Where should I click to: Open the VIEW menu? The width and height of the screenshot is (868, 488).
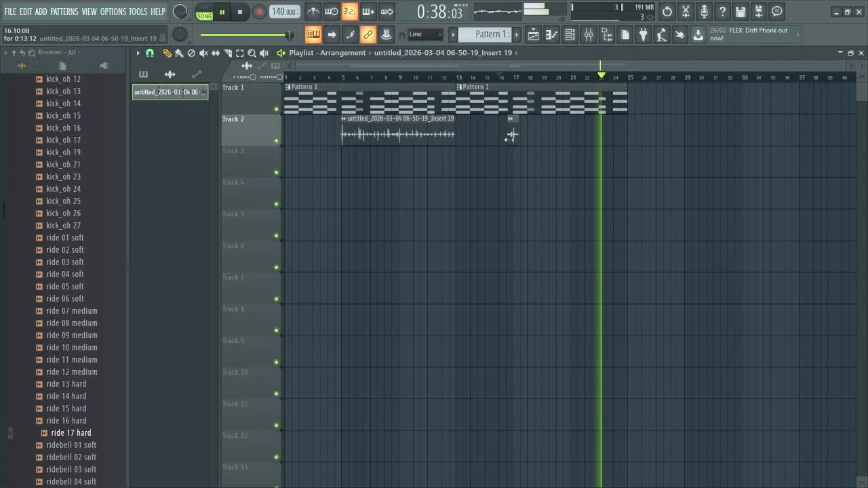pos(90,12)
